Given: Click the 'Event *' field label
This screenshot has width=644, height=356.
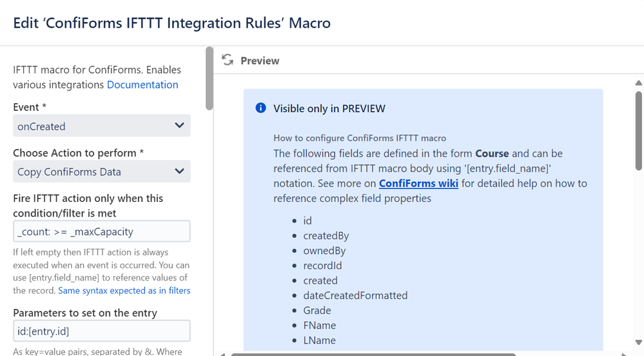Looking at the screenshot, I should (30, 107).
